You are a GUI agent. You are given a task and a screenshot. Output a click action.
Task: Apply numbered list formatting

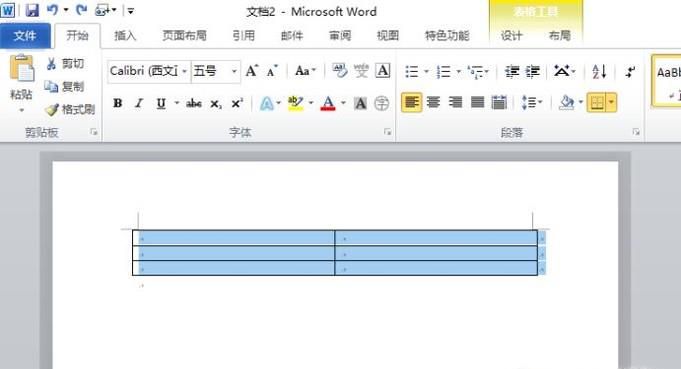pyautogui.click(x=443, y=71)
